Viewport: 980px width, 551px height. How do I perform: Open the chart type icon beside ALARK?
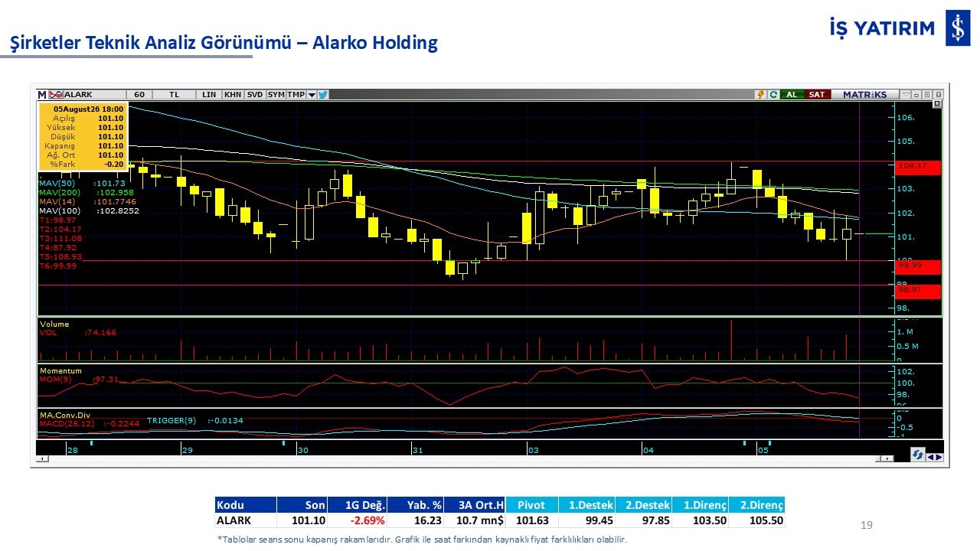[x=55, y=95]
